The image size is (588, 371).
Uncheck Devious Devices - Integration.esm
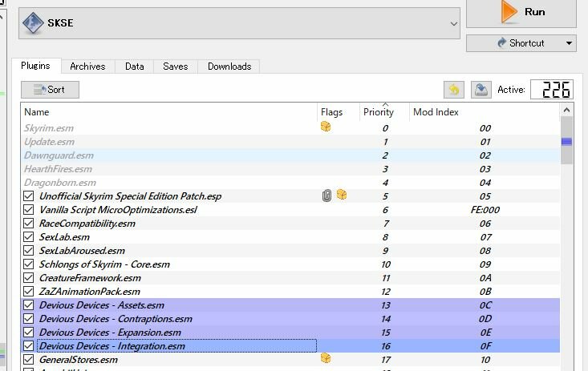tap(29, 346)
